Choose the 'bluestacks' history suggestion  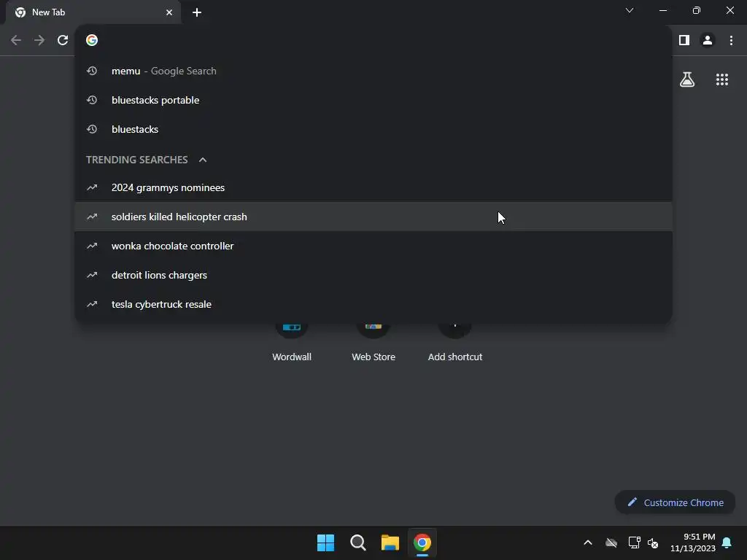[x=373, y=129]
